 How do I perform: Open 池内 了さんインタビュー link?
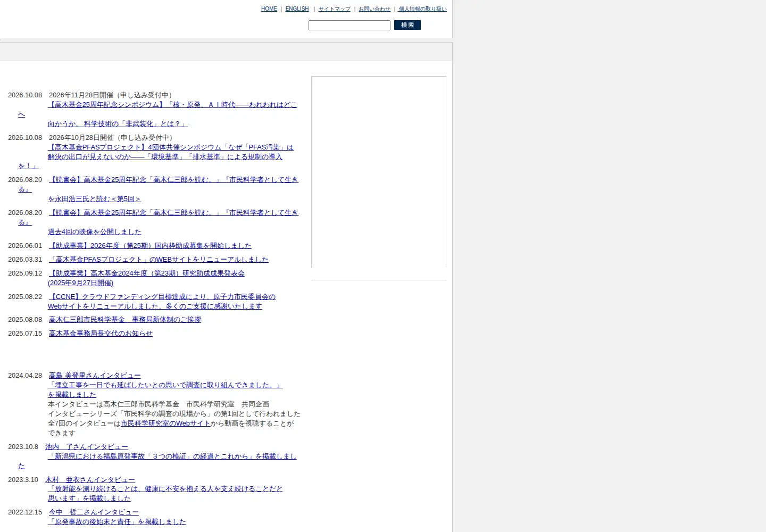87,447
